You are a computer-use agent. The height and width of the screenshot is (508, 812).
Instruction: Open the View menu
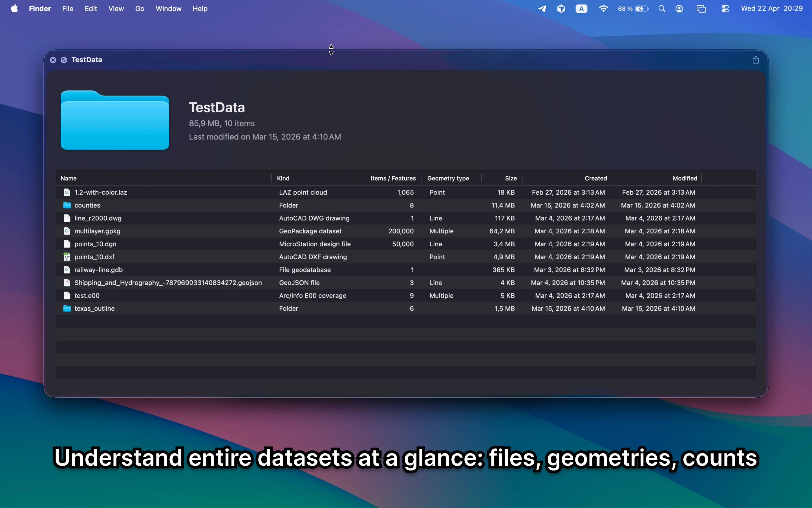[x=116, y=9]
